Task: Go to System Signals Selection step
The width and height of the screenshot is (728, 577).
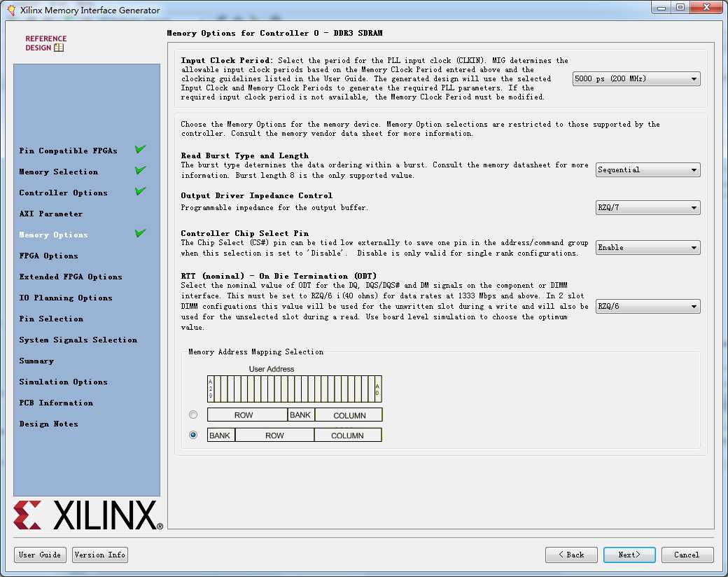Action: [78, 340]
